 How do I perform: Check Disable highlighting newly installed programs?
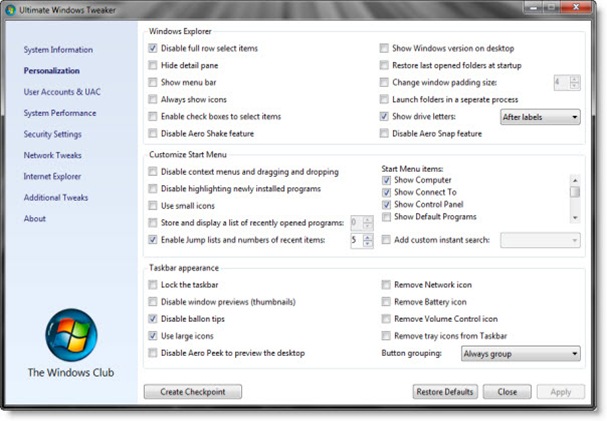pos(153,188)
